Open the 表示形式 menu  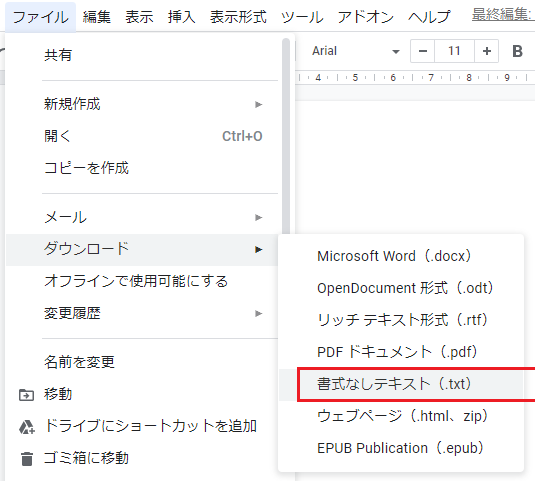tap(238, 17)
